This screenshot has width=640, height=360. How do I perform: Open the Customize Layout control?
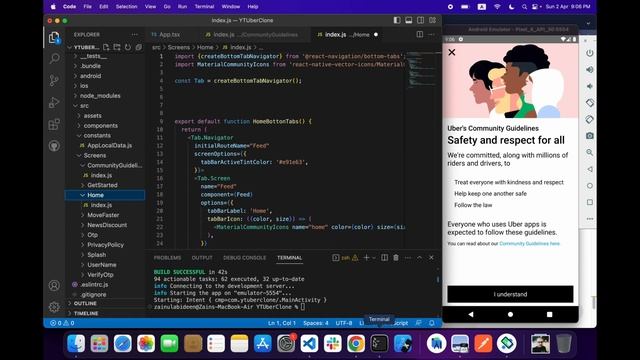coord(432,20)
